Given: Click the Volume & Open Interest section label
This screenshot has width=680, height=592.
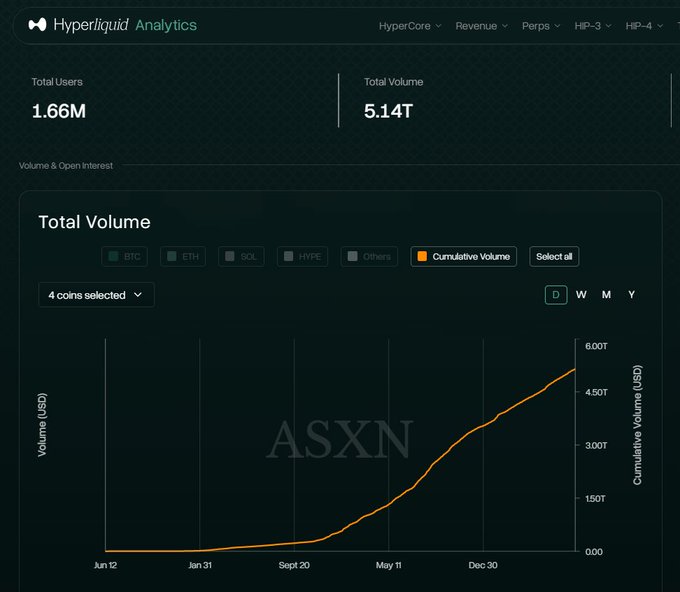Looking at the screenshot, I should coord(66,166).
